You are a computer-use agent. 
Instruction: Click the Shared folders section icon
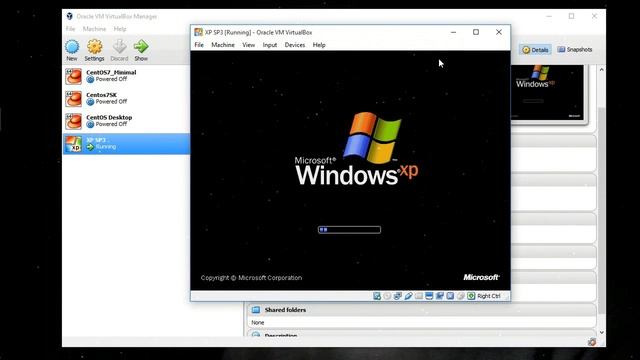(x=256, y=310)
